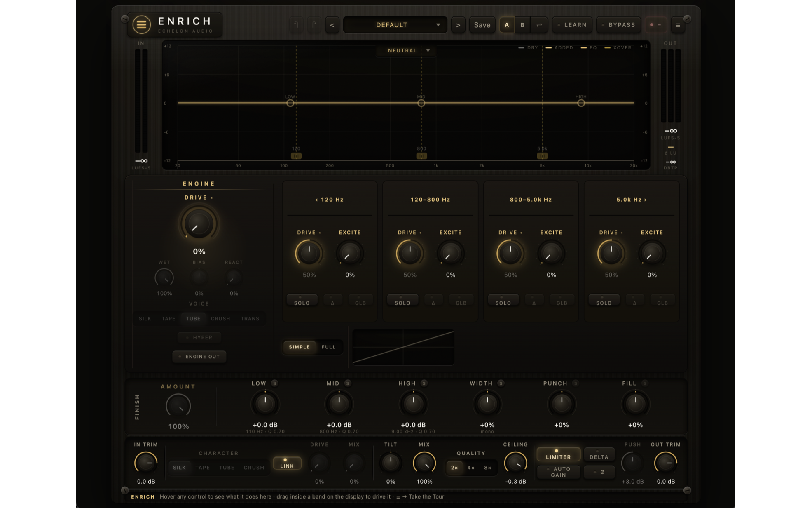The image size is (812, 508).
Task: Go to the next preset
Action: point(458,25)
